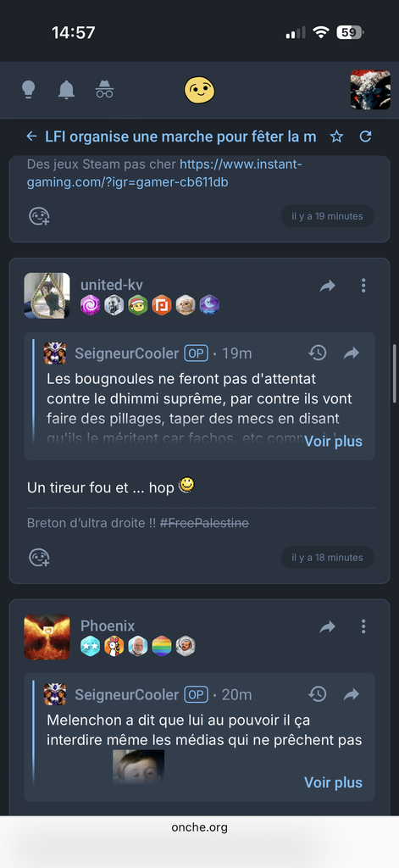Open the three-dot menu on the united-kv post
Viewport: 399px width, 868px height.
click(363, 286)
